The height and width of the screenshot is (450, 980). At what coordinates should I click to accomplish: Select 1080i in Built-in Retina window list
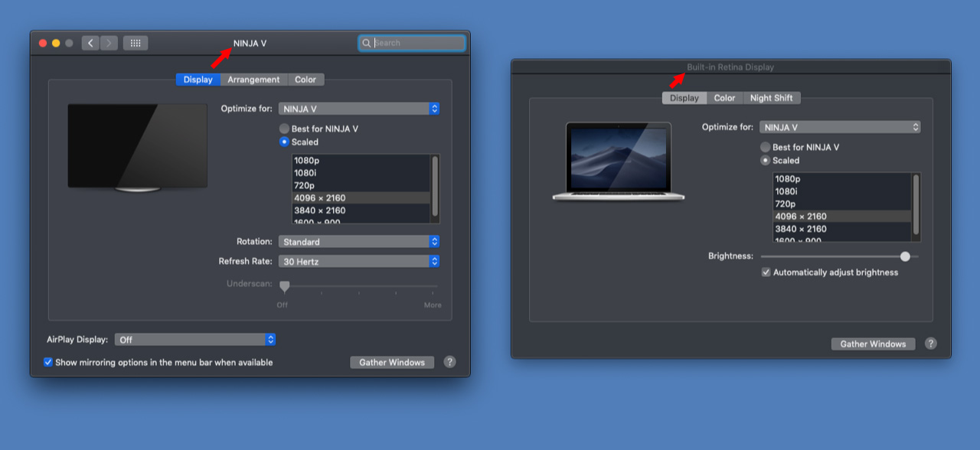point(841,191)
